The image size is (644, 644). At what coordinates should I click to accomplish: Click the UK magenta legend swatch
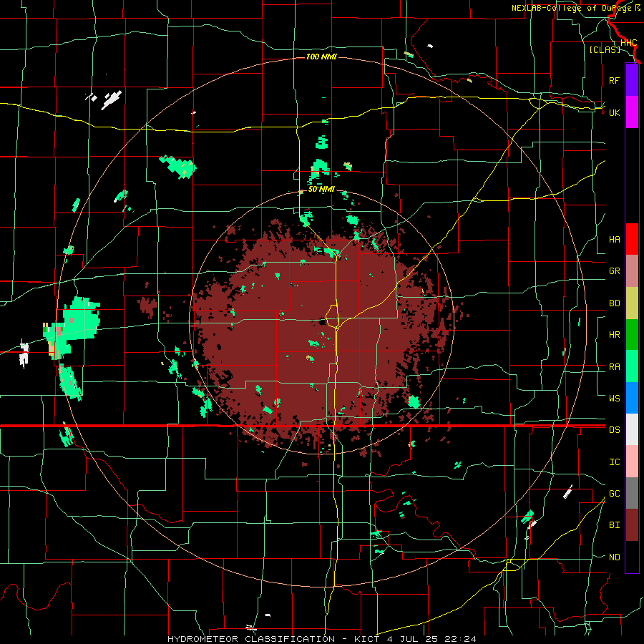[x=632, y=112]
